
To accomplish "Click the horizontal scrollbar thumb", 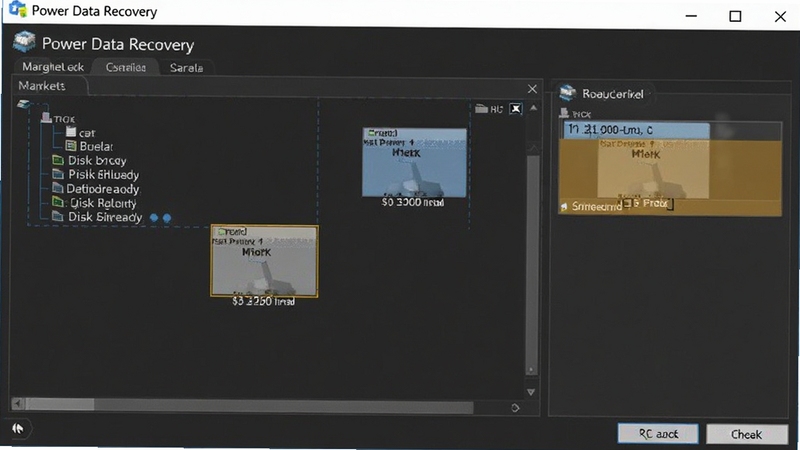I will pyautogui.click(x=60, y=404).
